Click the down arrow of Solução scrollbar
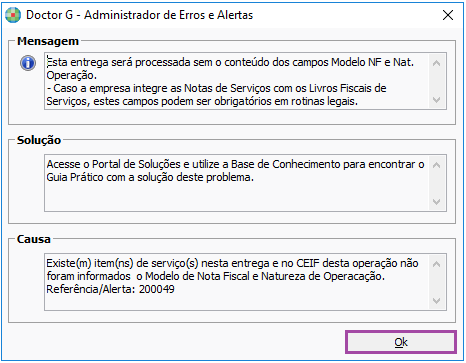Screen dimensions: 466x363 pyautogui.click(x=436, y=202)
